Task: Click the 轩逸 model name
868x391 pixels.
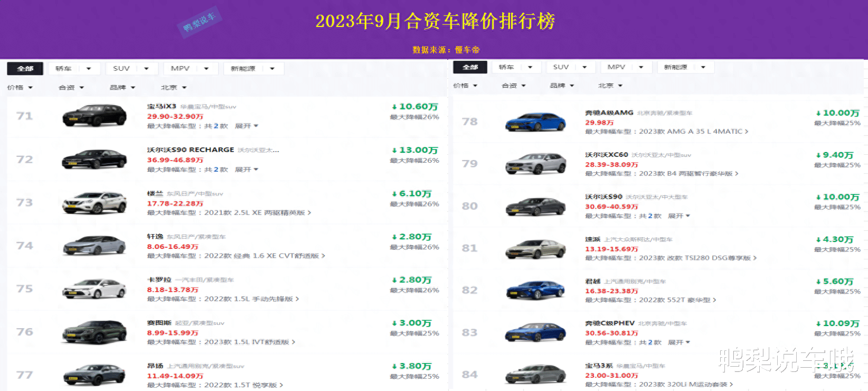Action: [x=155, y=237]
